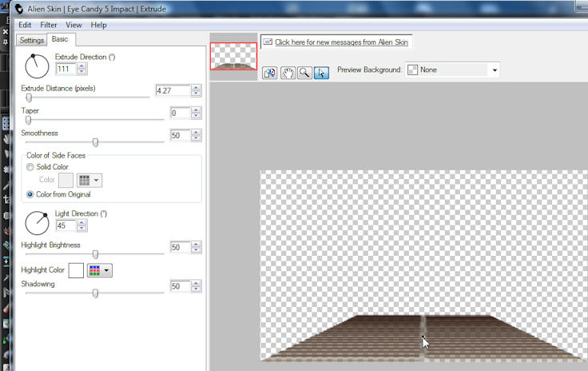Screen dimensions: 588x371
Task: Click the Extrude Direction value field
Action: click(x=66, y=69)
